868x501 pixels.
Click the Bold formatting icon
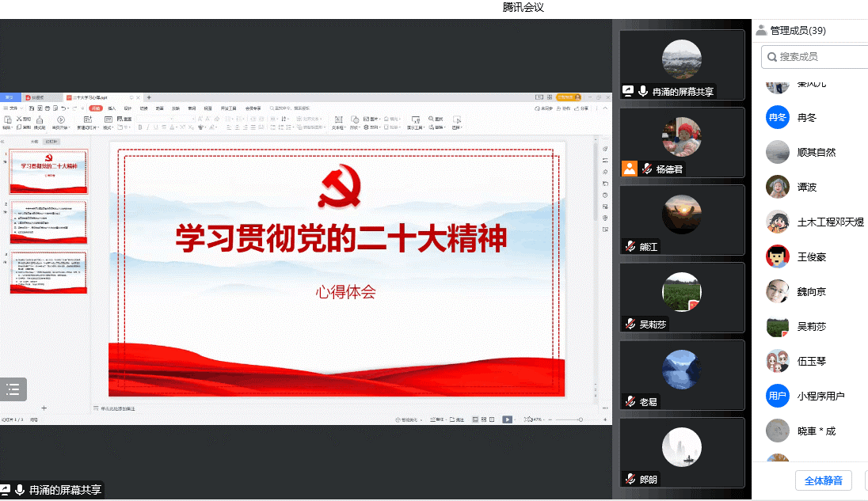click(139, 127)
